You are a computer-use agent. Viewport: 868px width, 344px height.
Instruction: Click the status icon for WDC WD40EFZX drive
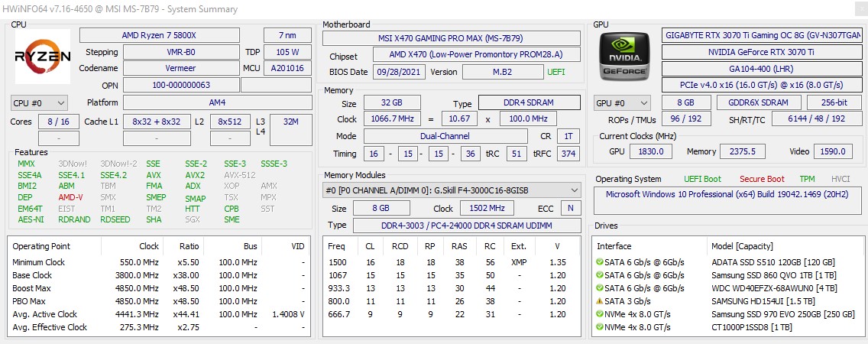click(600, 288)
